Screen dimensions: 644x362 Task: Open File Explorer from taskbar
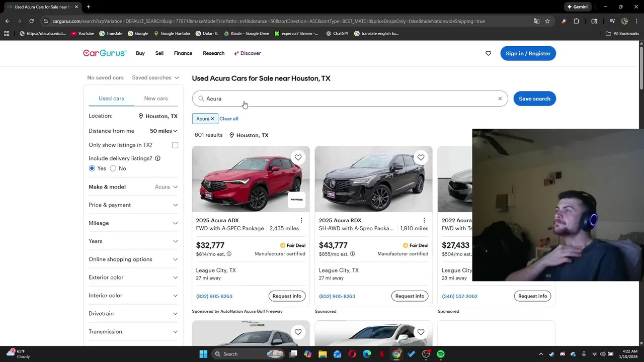(x=323, y=354)
